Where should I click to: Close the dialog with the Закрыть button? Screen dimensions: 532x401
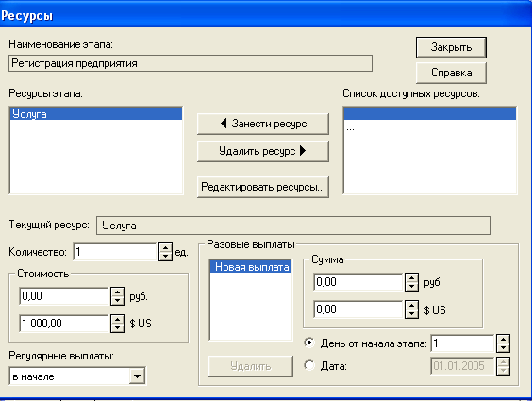451,47
